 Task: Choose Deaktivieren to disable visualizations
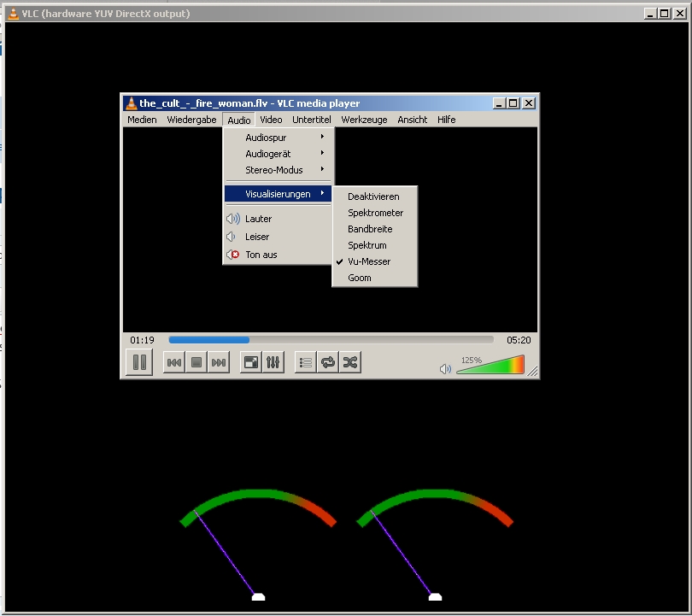[373, 197]
